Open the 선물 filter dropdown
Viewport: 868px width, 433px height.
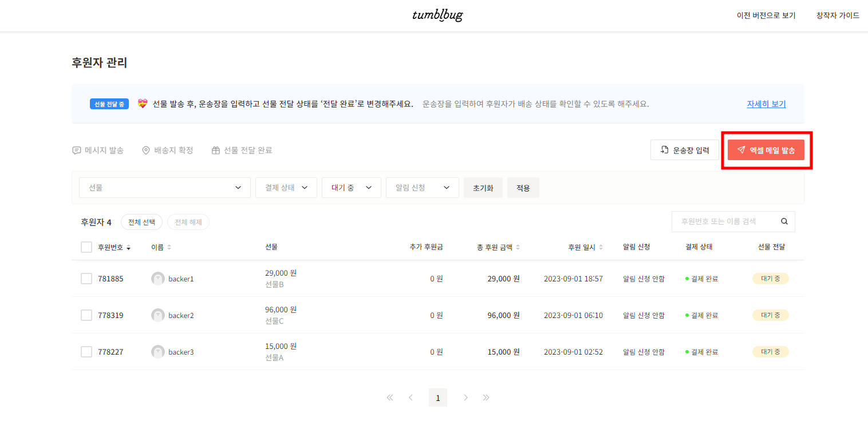click(165, 188)
